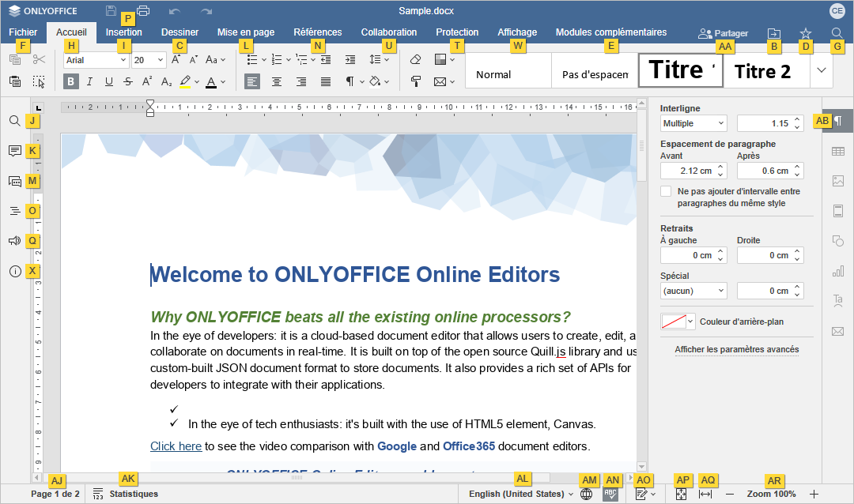Toggle nonprinting characters pilcrow button

[x=350, y=81]
